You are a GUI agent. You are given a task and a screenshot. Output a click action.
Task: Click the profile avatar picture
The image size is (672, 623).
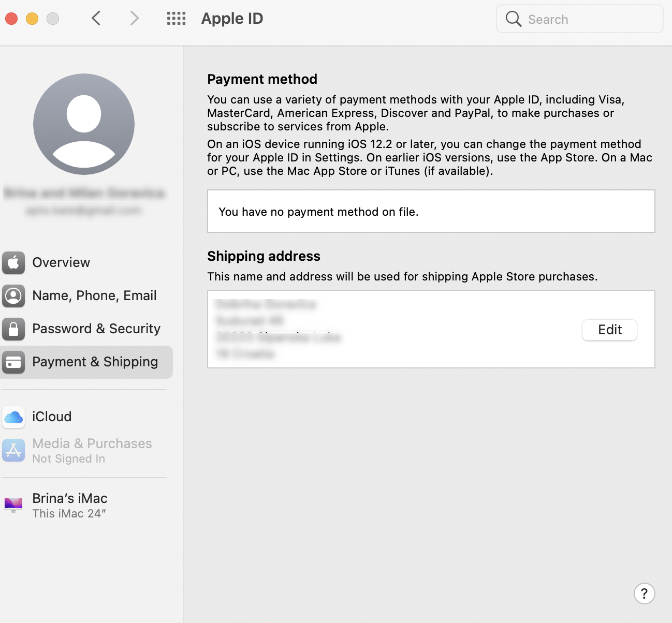tap(84, 124)
